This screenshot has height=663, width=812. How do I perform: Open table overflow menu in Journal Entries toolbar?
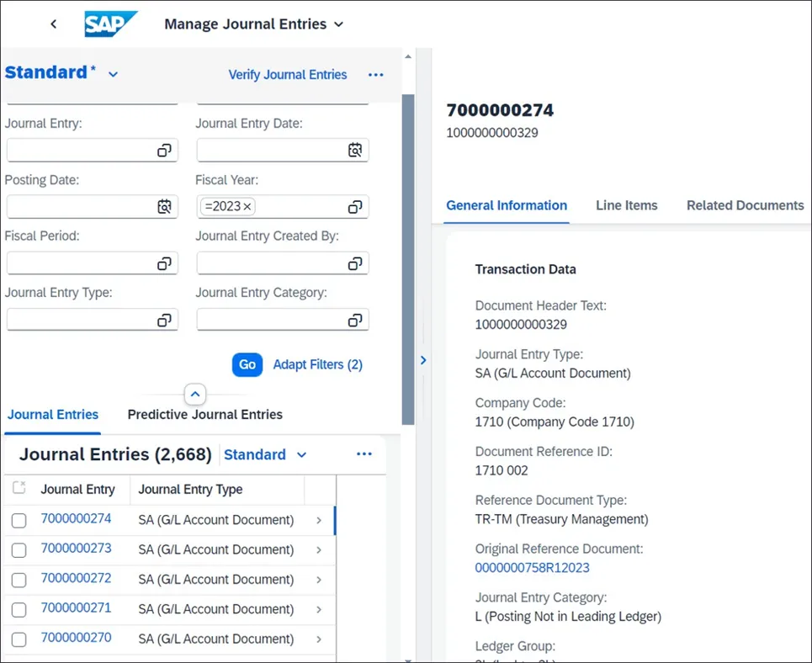[x=364, y=454]
